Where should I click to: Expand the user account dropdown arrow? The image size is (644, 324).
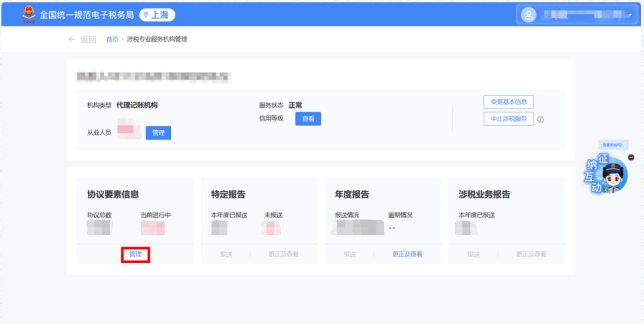(x=630, y=16)
